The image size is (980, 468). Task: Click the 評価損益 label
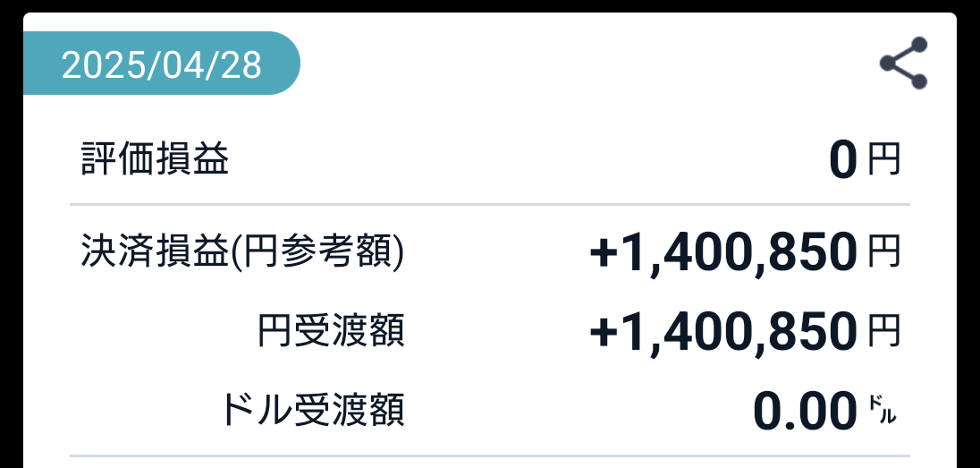(x=155, y=161)
